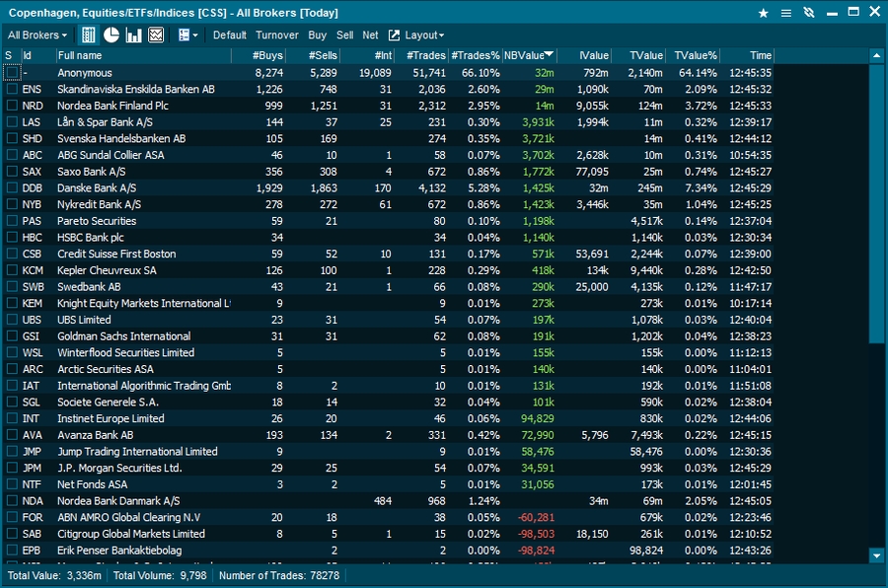This screenshot has height=588, width=888.
Task: Click the scroll down arrow at bottom
Action: tap(876, 556)
